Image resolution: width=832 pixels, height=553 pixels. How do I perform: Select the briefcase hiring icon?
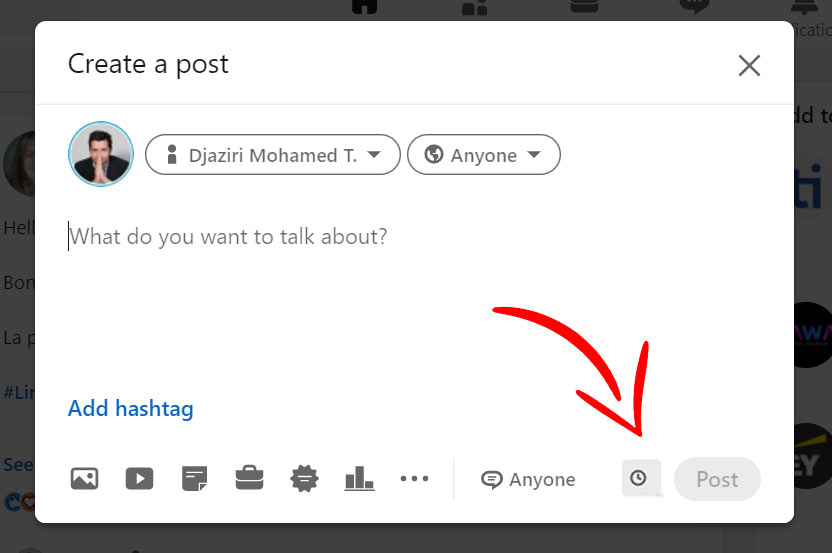[x=249, y=479]
